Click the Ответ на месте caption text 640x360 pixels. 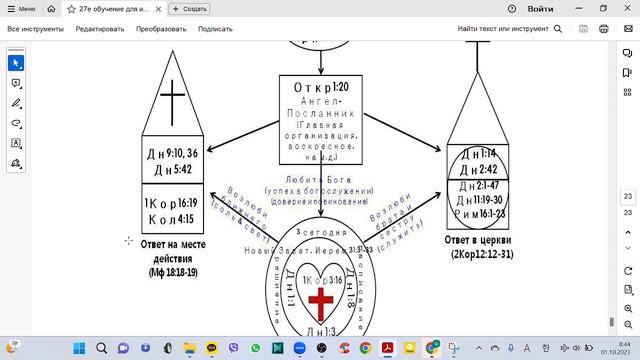pyautogui.click(x=173, y=244)
